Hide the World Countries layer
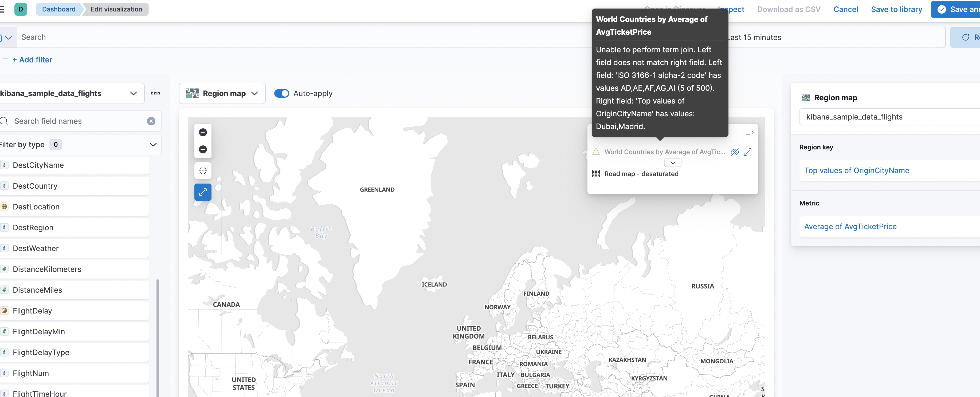The image size is (980, 397). (735, 152)
